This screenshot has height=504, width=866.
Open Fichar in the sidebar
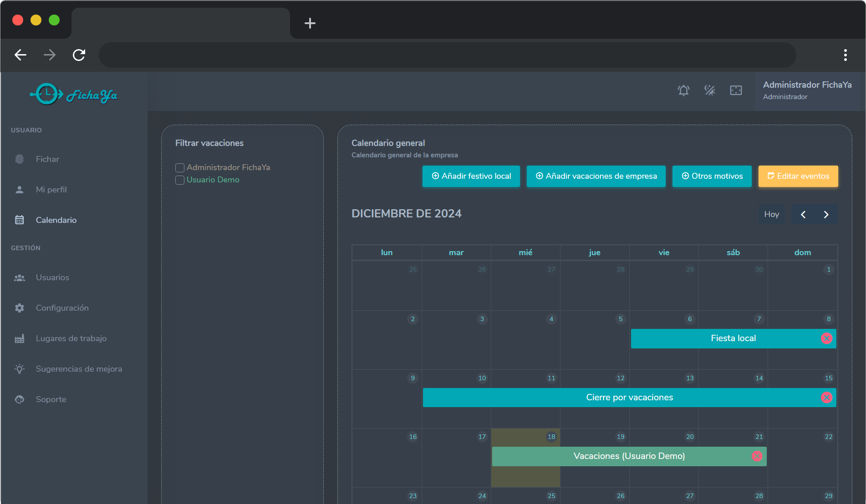(47, 159)
